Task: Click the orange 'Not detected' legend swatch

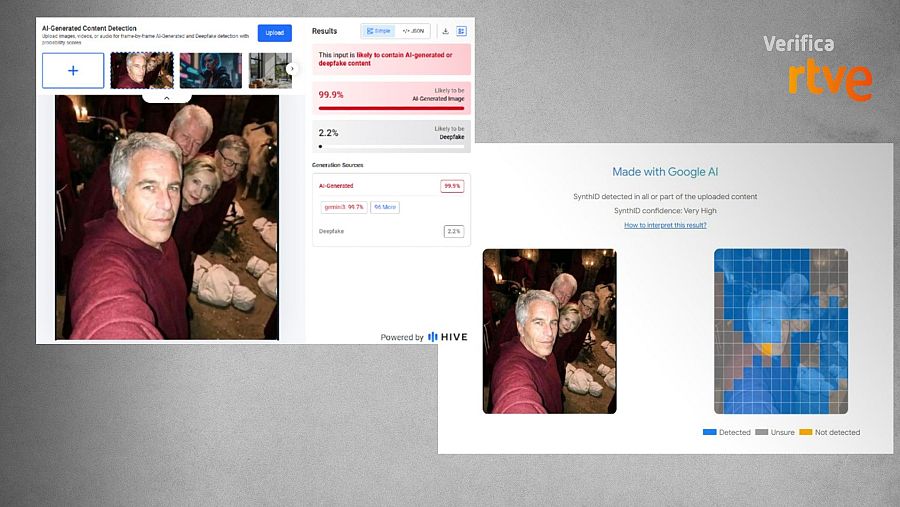Action: click(x=806, y=432)
